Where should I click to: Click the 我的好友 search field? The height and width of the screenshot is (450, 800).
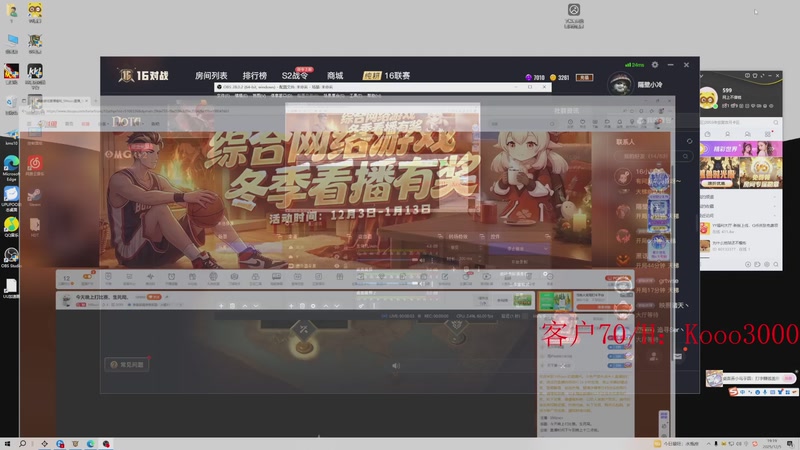coord(653,156)
